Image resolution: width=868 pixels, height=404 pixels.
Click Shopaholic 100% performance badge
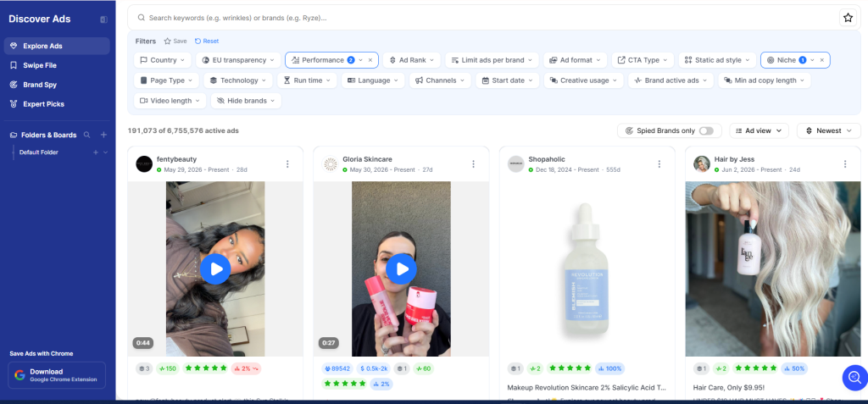[x=609, y=368]
